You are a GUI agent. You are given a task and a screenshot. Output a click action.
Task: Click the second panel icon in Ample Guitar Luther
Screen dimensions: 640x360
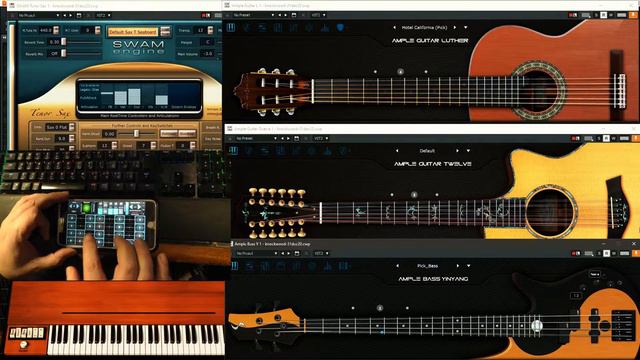tap(247, 28)
